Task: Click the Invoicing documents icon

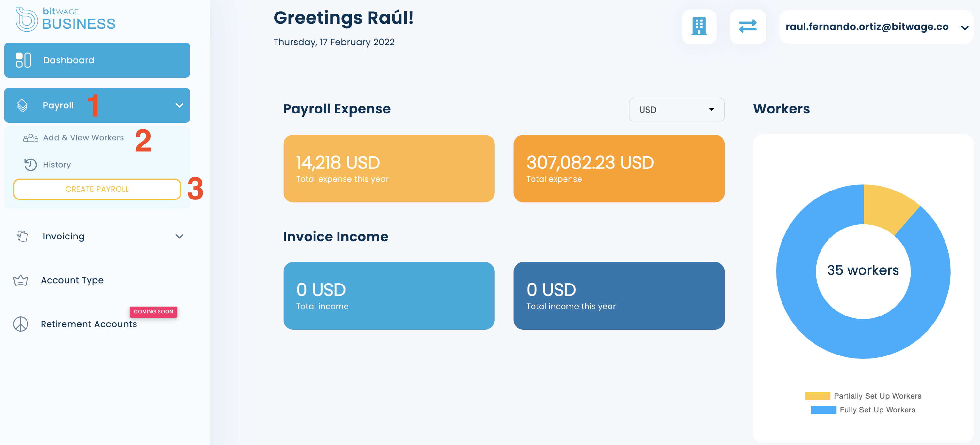Action: click(22, 236)
